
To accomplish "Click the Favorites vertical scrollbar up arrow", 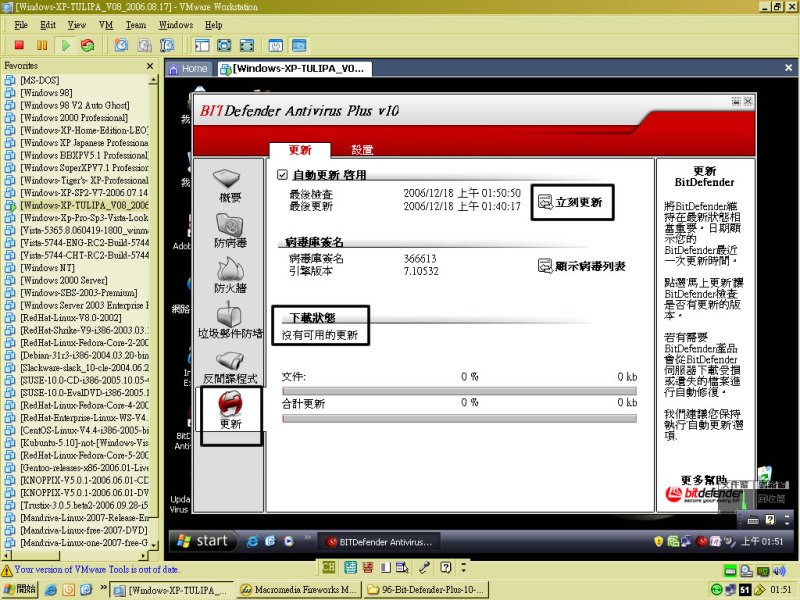I will (x=153, y=80).
